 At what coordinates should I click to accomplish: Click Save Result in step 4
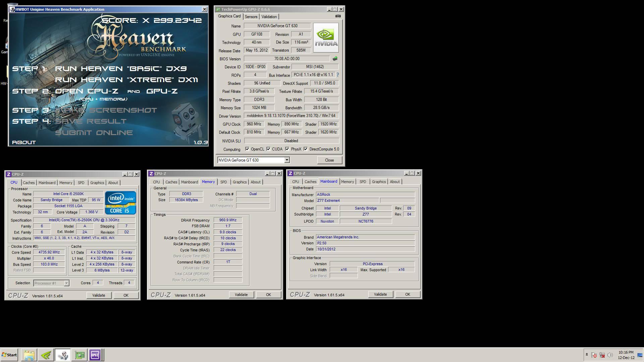click(x=91, y=121)
